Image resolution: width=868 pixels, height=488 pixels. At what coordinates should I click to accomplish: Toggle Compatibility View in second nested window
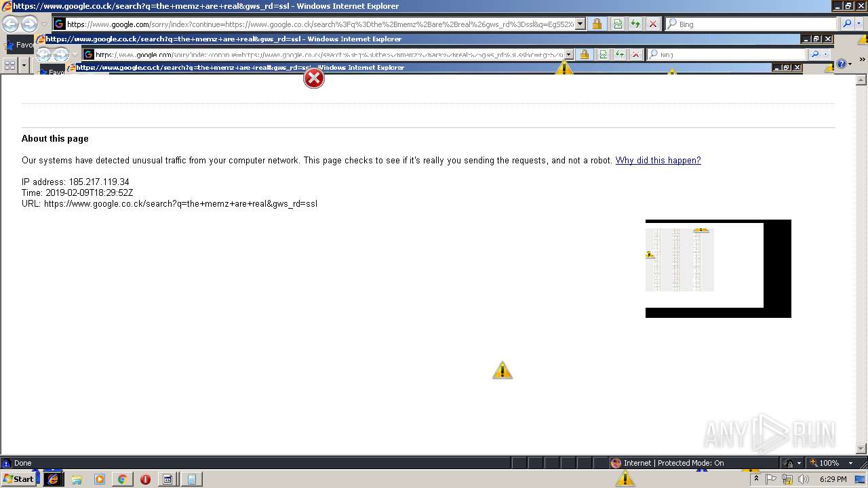click(604, 55)
